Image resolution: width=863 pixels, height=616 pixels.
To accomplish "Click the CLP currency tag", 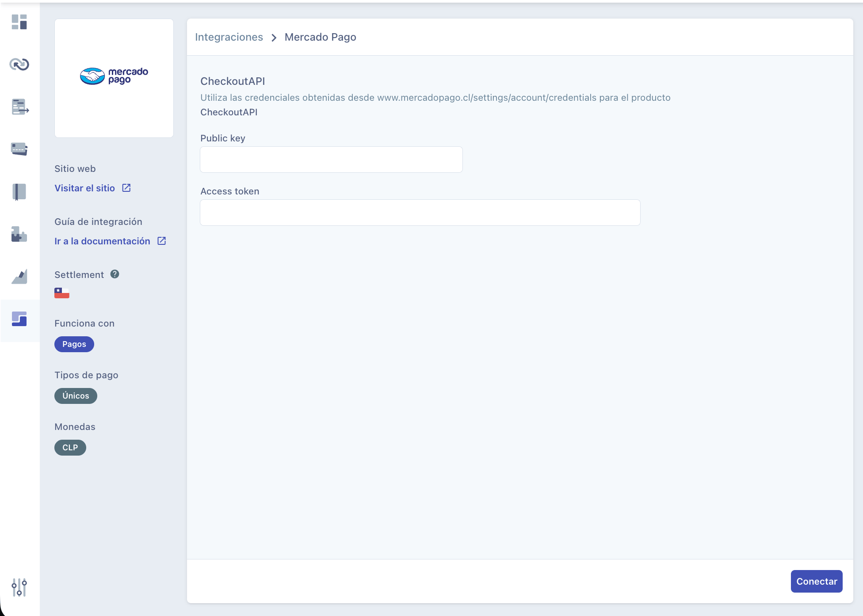I will tap(70, 448).
